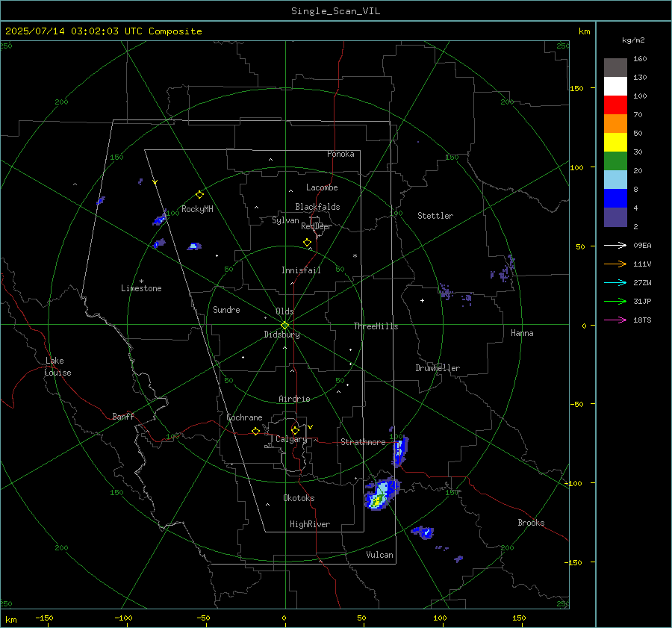Click the Hanna town label
Viewport: 672px width, 628px height.
point(522,333)
